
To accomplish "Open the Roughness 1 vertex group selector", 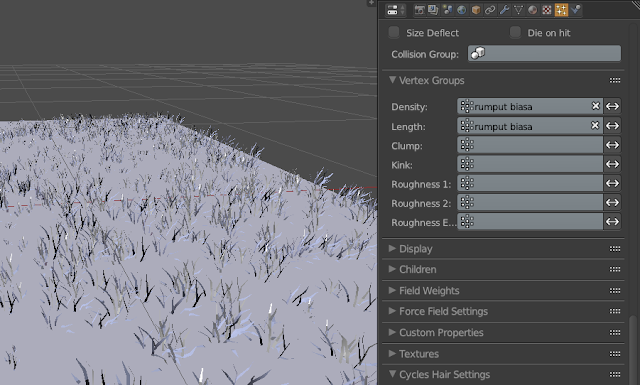I will 530,183.
